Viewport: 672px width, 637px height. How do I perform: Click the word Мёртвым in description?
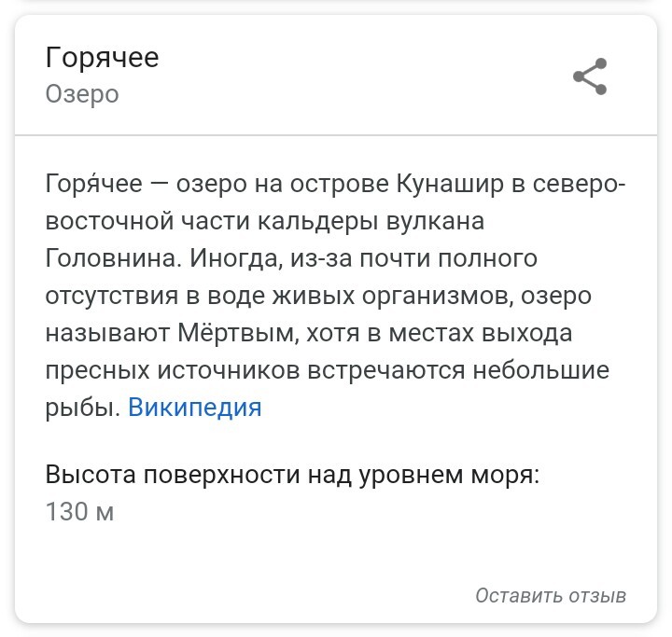[x=238, y=333]
